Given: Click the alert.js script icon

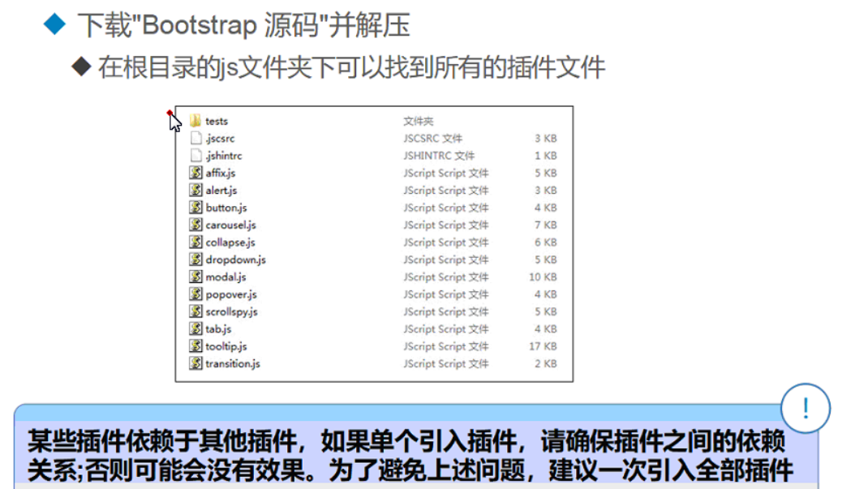Looking at the screenshot, I should click(x=196, y=190).
